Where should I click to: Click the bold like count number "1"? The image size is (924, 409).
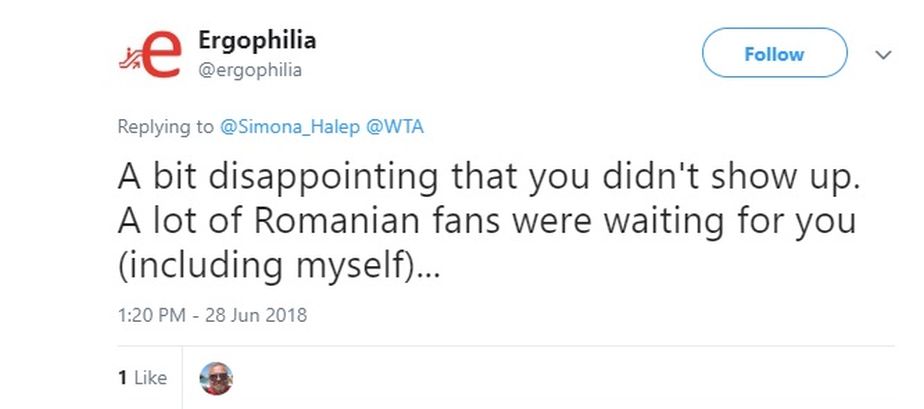[x=122, y=377]
